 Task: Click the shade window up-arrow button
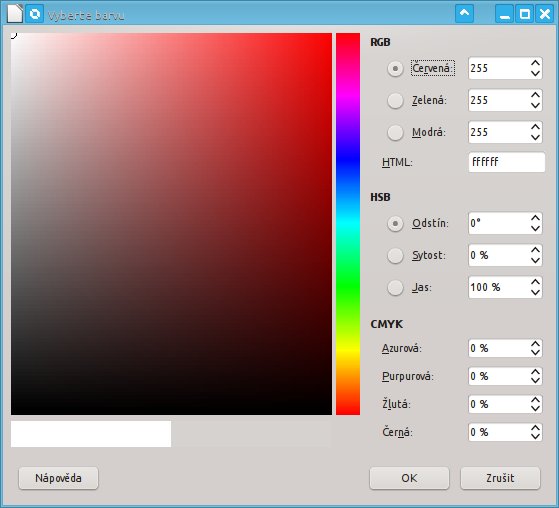464,14
